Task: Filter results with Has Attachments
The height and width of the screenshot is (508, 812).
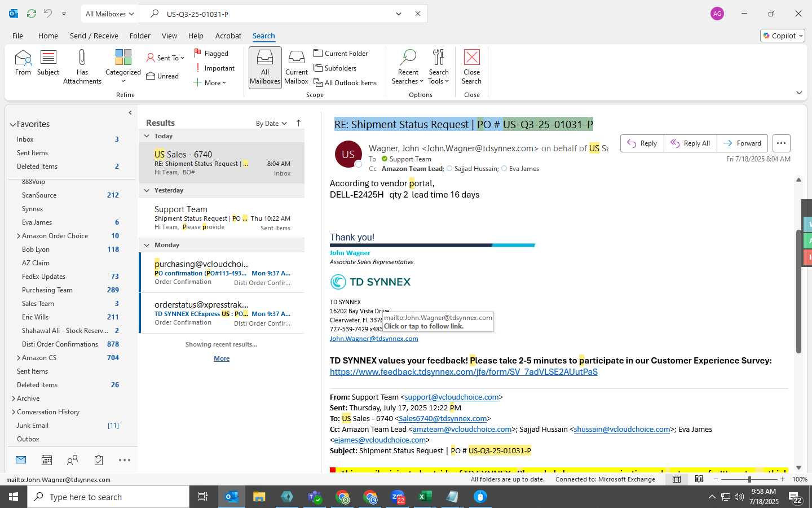Action: (x=82, y=67)
